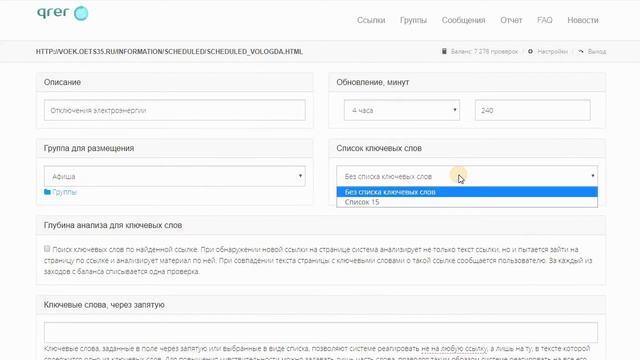The height and width of the screenshot is (360, 640).
Task: Click the qrer logo
Action: point(62,13)
